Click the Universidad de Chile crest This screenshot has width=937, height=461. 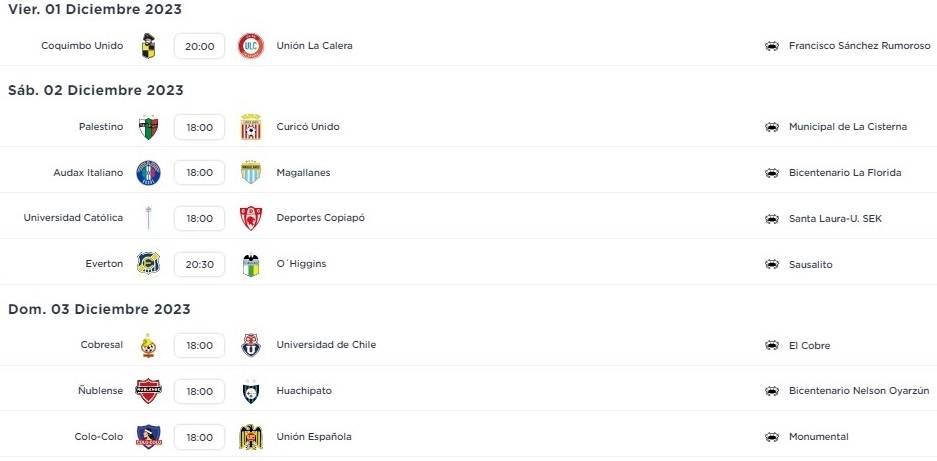pyautogui.click(x=250, y=346)
